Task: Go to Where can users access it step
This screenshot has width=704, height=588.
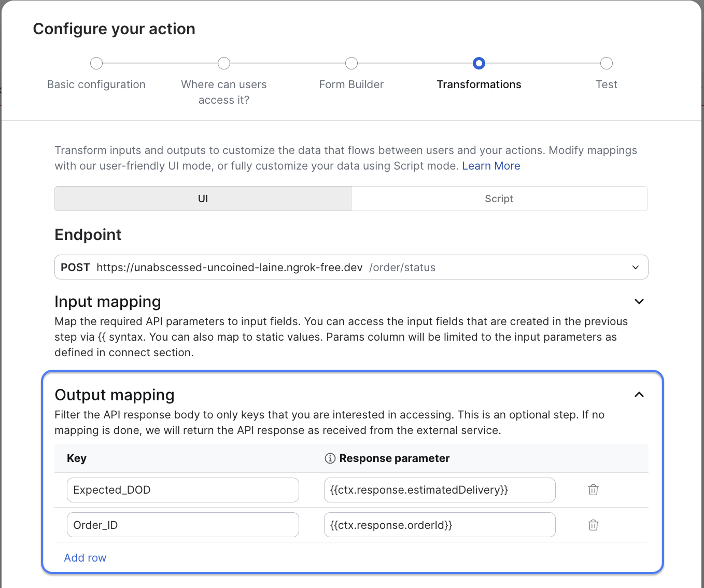Action: point(224,63)
